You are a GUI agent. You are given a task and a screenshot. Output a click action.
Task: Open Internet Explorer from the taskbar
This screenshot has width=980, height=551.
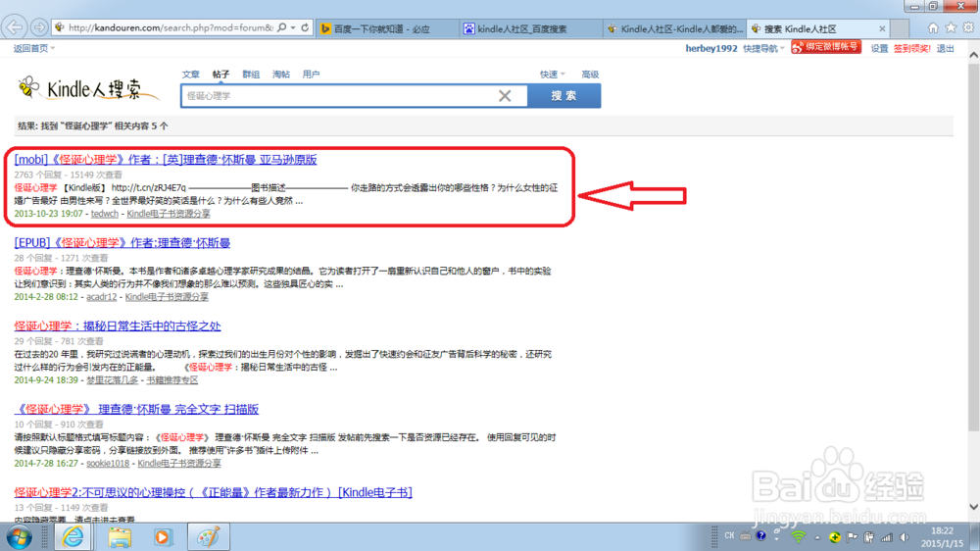click(73, 537)
